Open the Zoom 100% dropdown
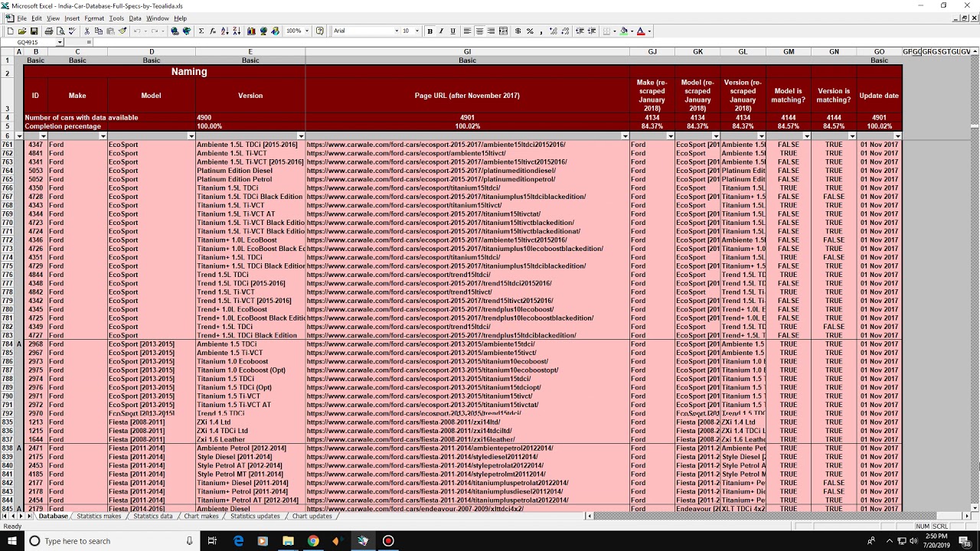 tap(307, 31)
